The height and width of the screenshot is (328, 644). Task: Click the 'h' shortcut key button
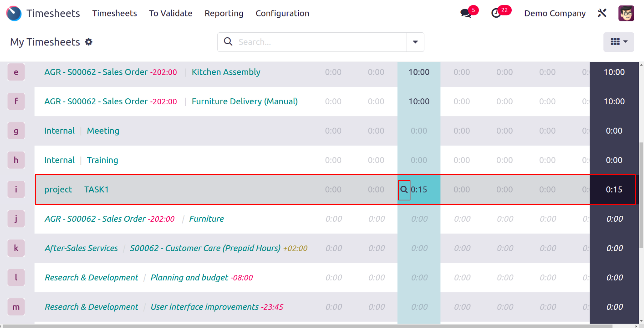(x=16, y=160)
